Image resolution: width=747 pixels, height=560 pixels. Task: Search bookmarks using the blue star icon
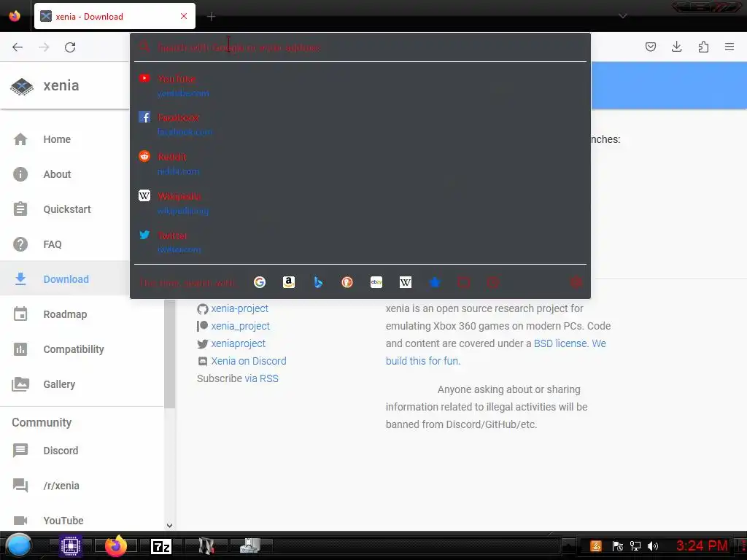(435, 282)
